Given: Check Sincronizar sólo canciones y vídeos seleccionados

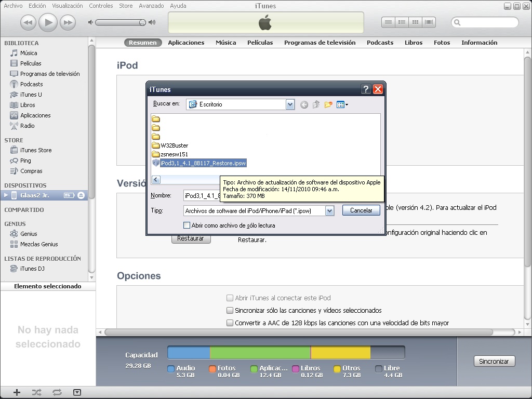Looking at the screenshot, I should pos(230,311).
